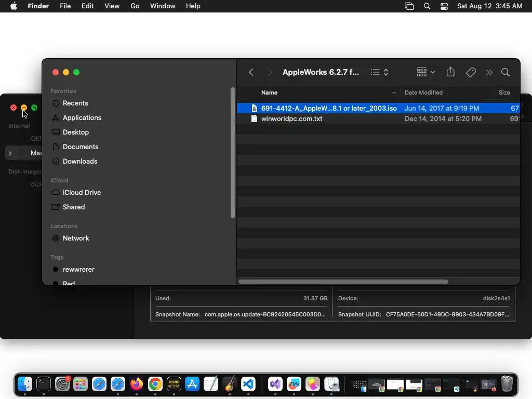Image resolution: width=532 pixels, height=399 pixels.
Task: Open the Go menu
Action: click(x=135, y=6)
